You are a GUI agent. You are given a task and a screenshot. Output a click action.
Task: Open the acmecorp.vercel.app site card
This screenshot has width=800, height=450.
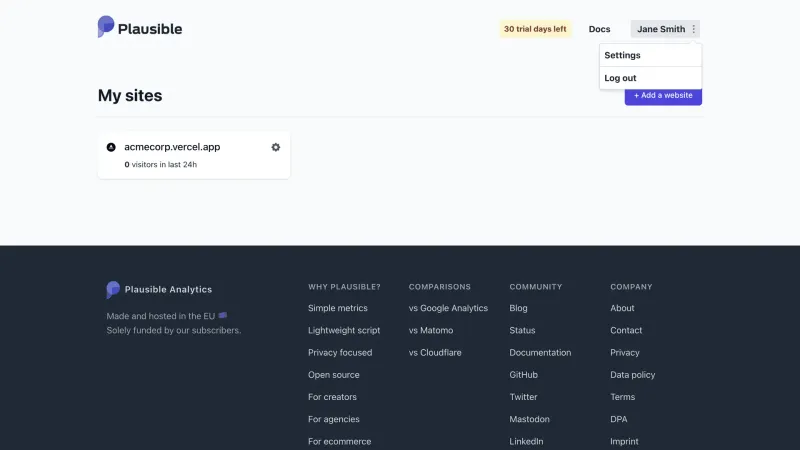point(194,155)
